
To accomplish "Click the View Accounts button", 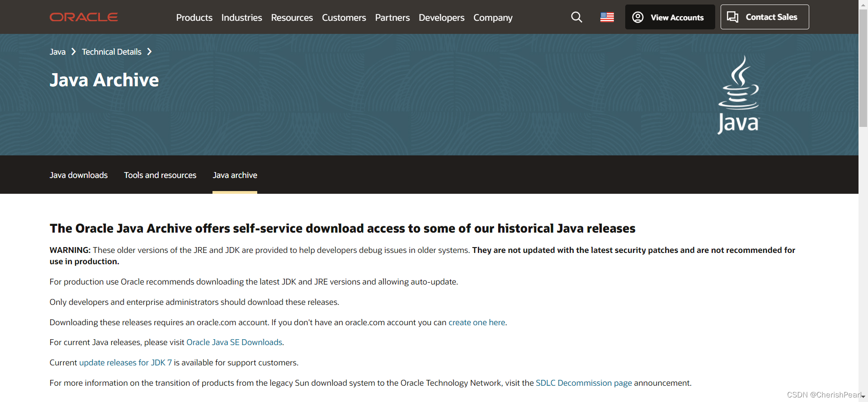I will (670, 17).
